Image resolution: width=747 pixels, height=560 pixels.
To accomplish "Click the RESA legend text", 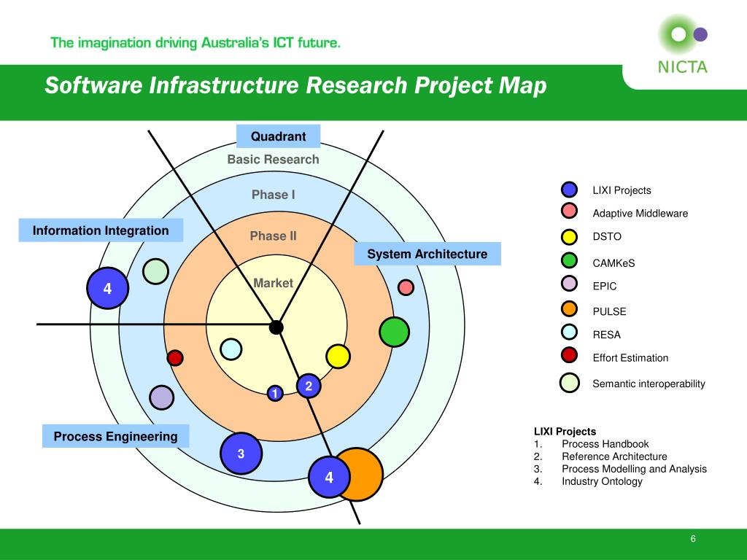I will click(x=606, y=335).
